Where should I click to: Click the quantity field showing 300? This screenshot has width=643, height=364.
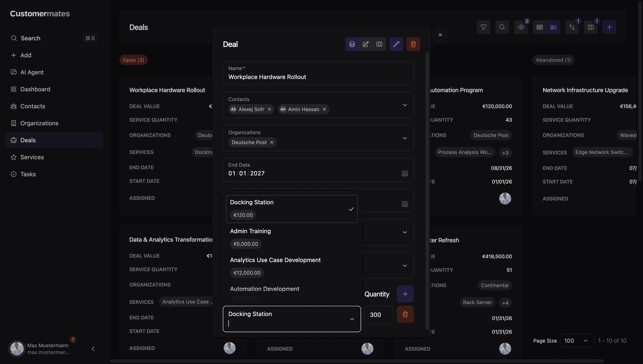coord(378,315)
